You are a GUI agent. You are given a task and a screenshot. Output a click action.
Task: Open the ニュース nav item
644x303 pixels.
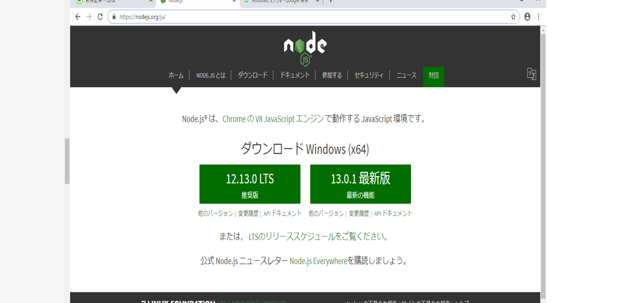pyautogui.click(x=406, y=75)
